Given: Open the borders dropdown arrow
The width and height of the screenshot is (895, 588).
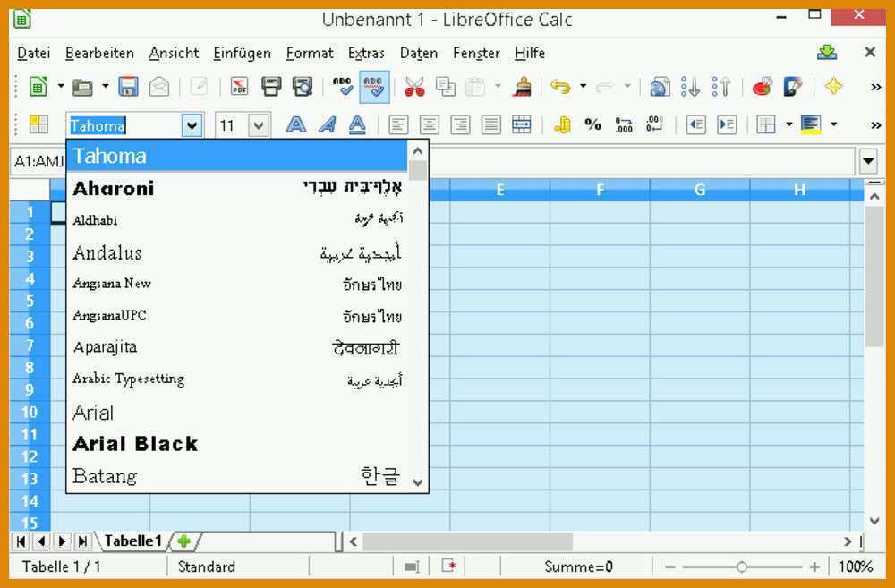Looking at the screenshot, I should (x=788, y=124).
